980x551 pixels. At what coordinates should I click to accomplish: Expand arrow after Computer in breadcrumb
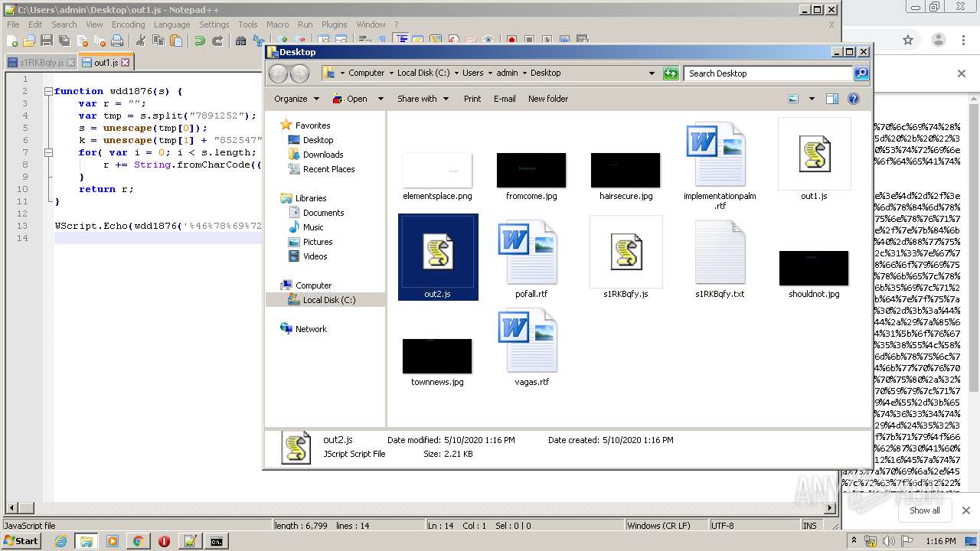(x=391, y=73)
